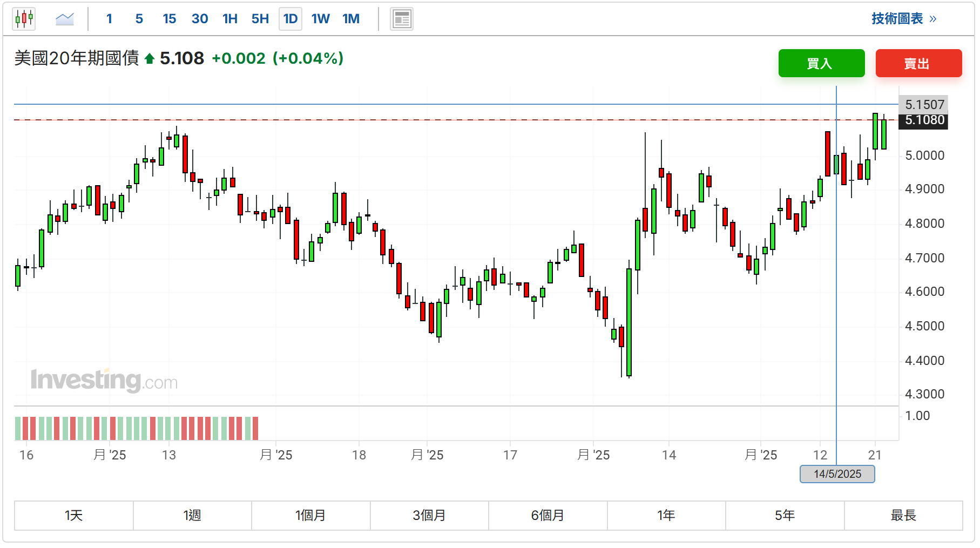Choose the 最長 time range
Viewport: 980px width, 548px height.
coord(903,516)
